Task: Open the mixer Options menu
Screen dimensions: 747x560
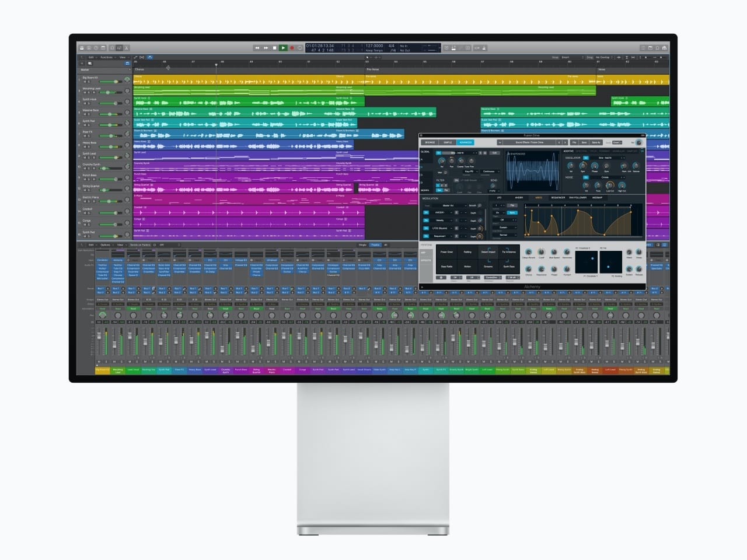Action: coord(106,245)
